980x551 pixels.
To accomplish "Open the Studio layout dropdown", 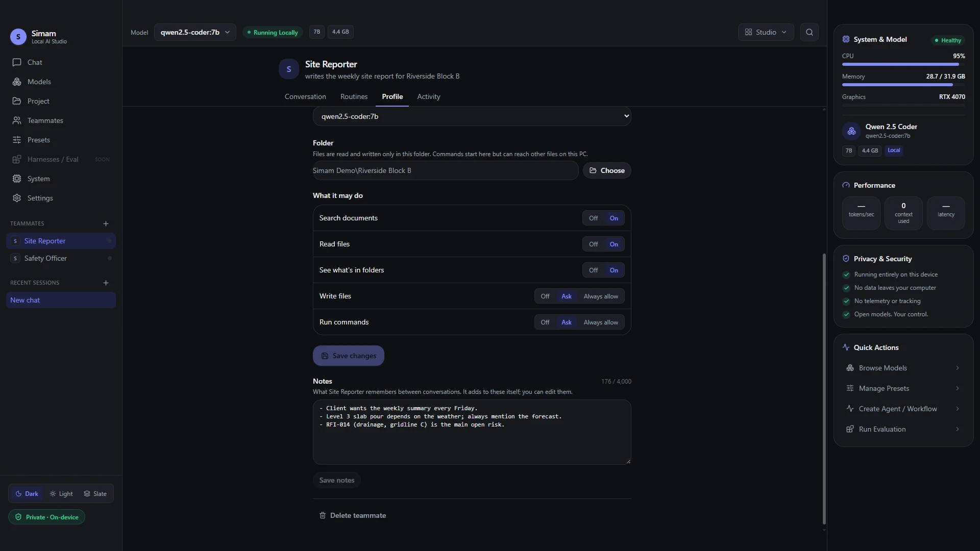I will click(766, 32).
